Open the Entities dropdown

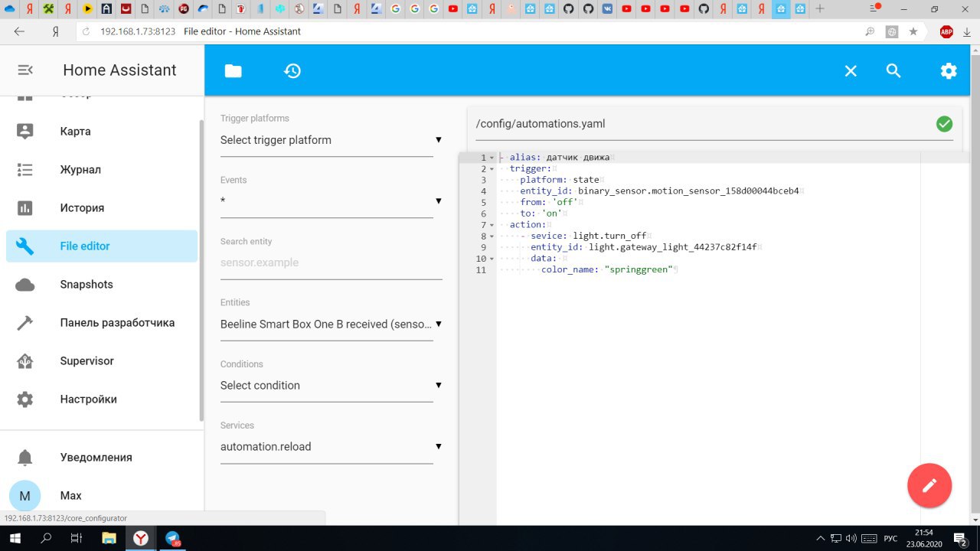331,324
